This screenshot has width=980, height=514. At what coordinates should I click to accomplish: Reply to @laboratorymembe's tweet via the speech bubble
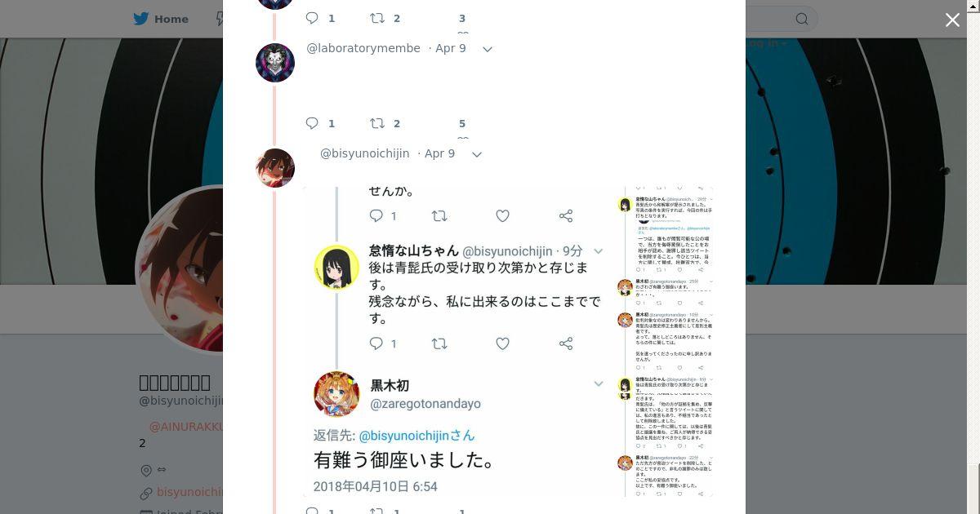(312, 123)
